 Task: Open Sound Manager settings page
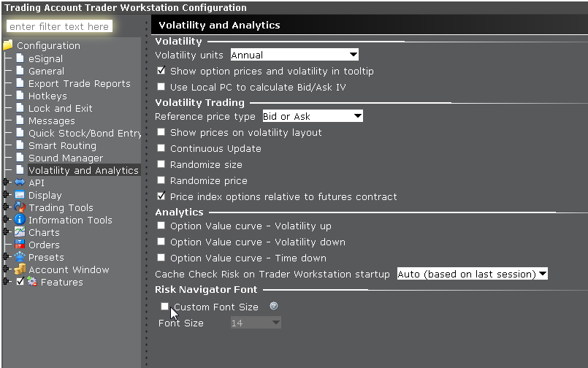pos(66,158)
